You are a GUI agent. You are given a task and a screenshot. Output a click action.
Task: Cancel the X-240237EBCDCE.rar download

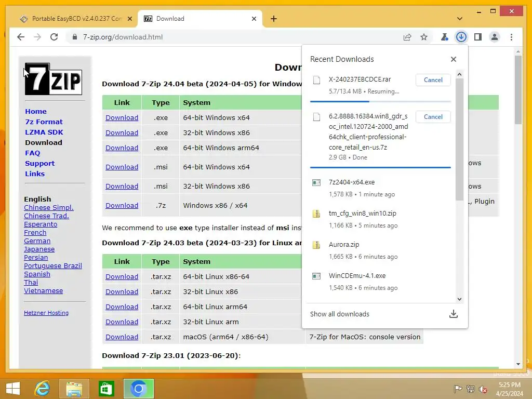[x=433, y=79]
